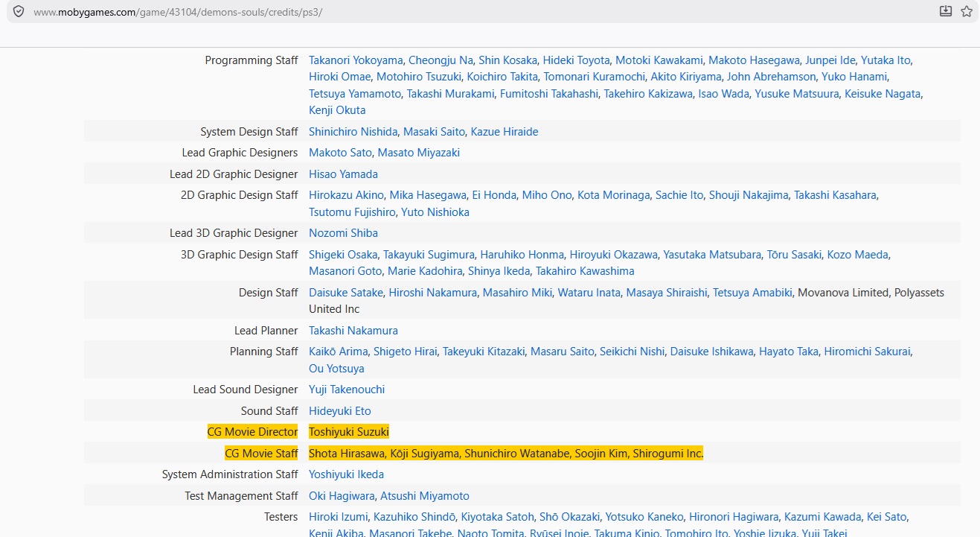The height and width of the screenshot is (537, 980).
Task: Click highlighted Toshiyuki Suzuki name
Action: click(x=349, y=432)
